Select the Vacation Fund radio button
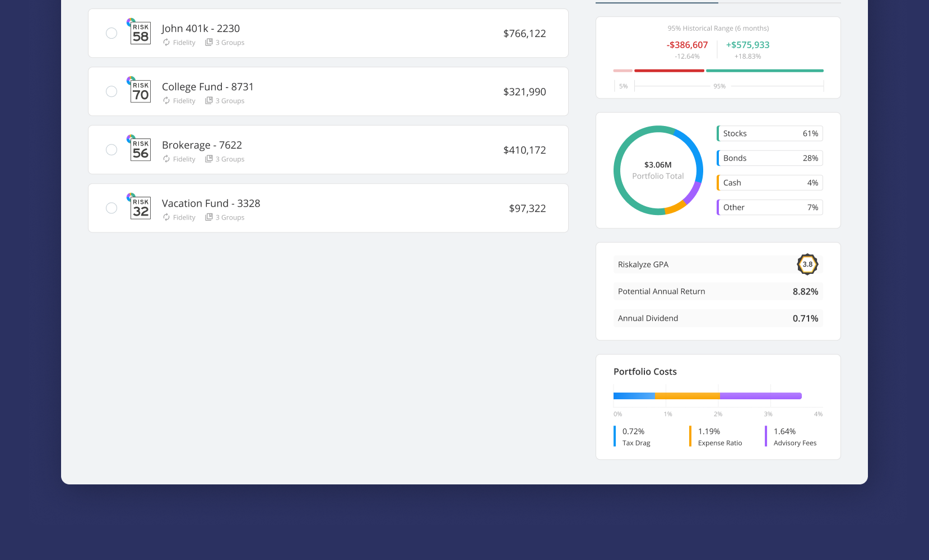The width and height of the screenshot is (929, 560). tap(111, 208)
